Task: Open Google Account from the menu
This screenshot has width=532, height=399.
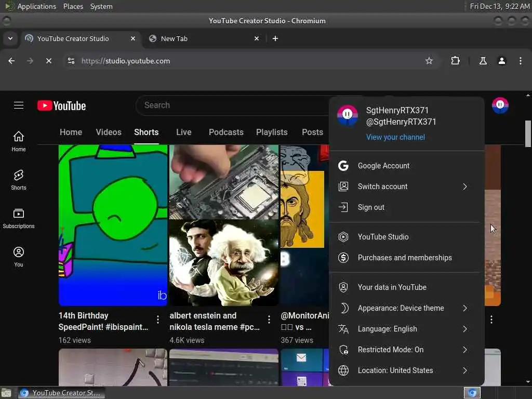Action: tap(406, 166)
